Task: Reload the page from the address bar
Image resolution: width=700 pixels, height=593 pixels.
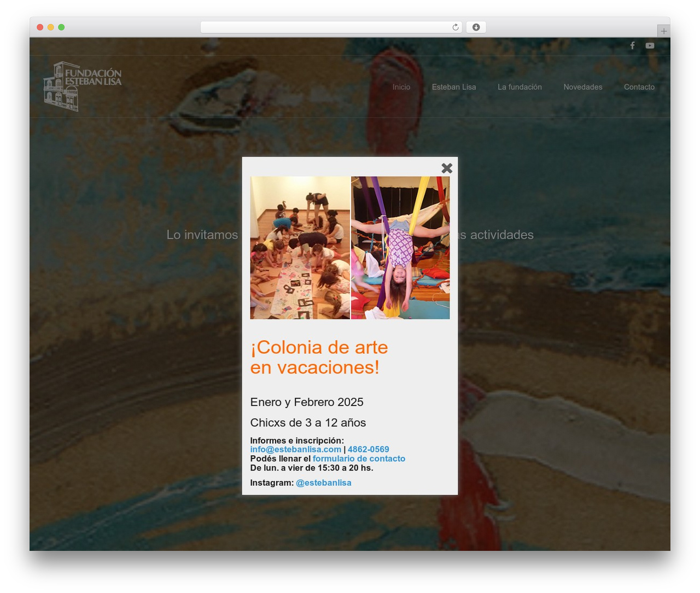Action: point(456,27)
